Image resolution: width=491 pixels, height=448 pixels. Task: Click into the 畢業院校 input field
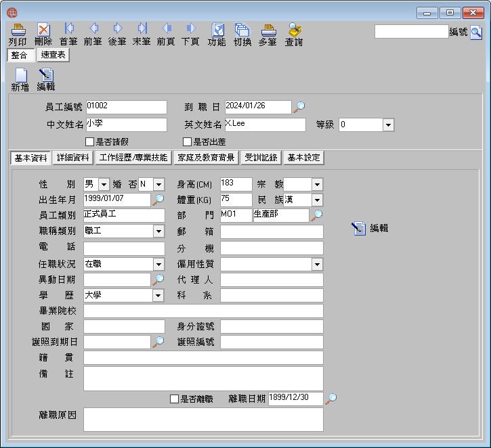[203, 311]
